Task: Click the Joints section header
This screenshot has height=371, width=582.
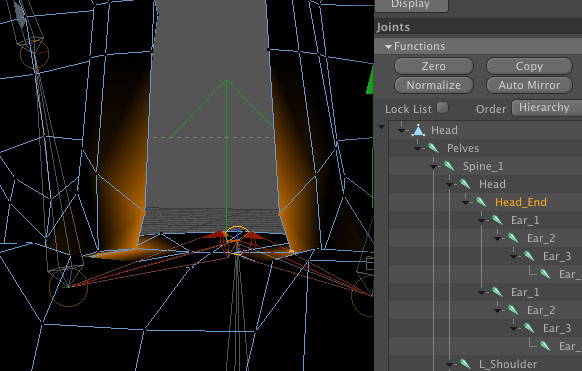Action: tap(478, 27)
